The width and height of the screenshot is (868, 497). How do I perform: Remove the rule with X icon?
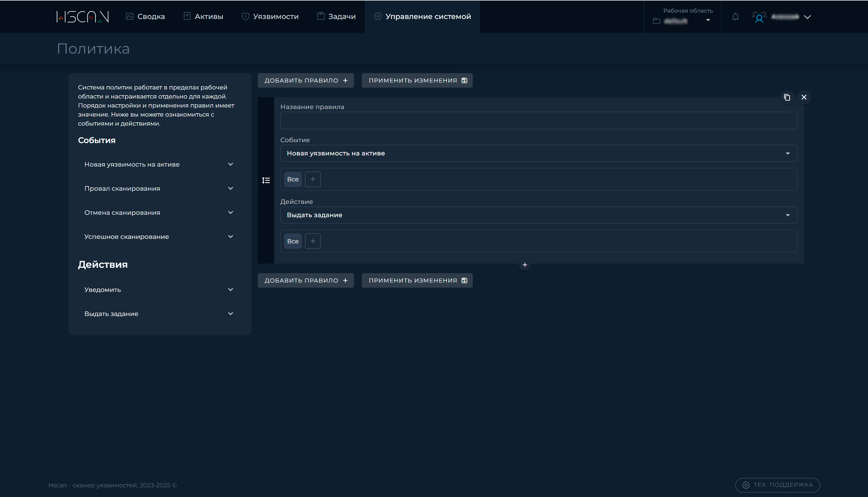(x=804, y=97)
